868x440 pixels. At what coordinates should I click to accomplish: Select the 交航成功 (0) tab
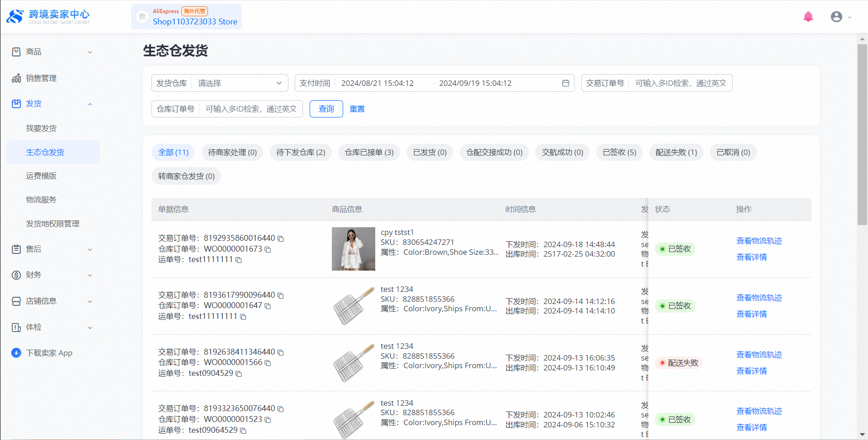point(562,152)
